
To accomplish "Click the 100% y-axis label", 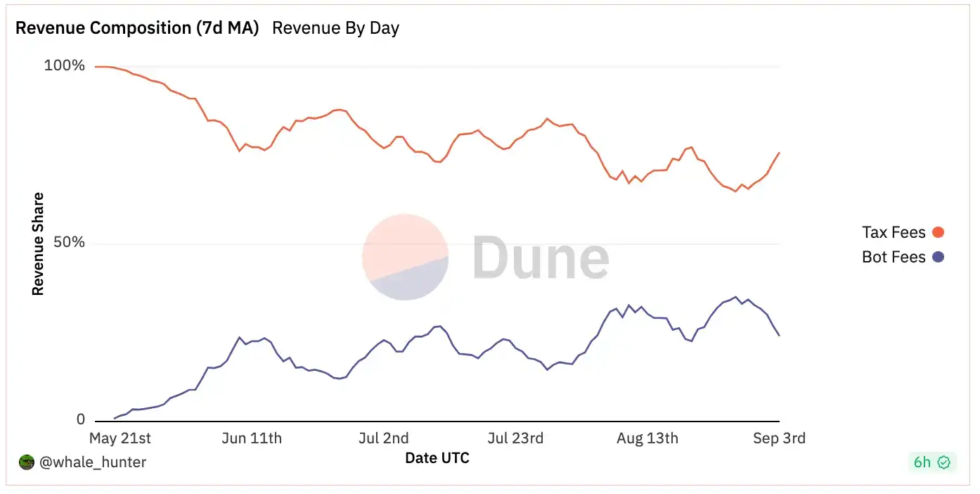I will 64,66.
